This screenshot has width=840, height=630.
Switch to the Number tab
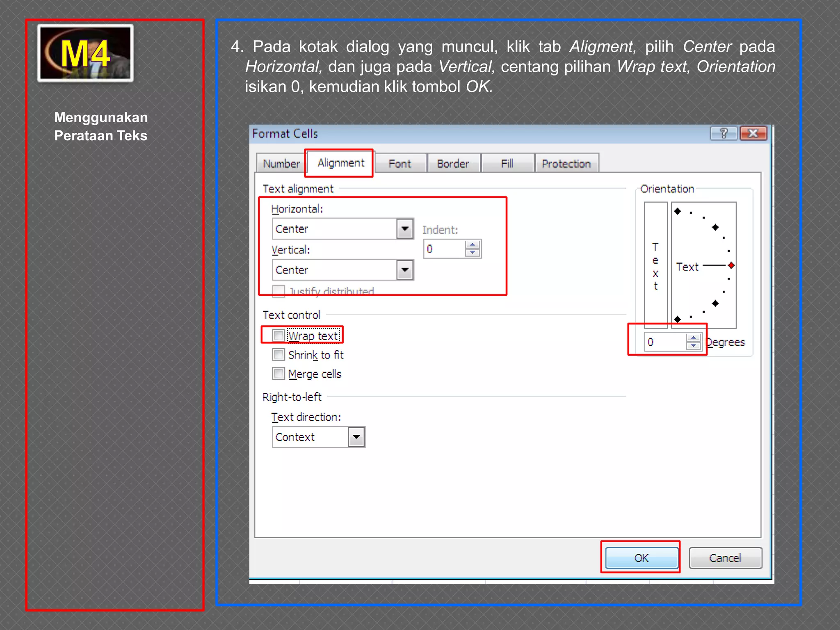pyautogui.click(x=281, y=164)
